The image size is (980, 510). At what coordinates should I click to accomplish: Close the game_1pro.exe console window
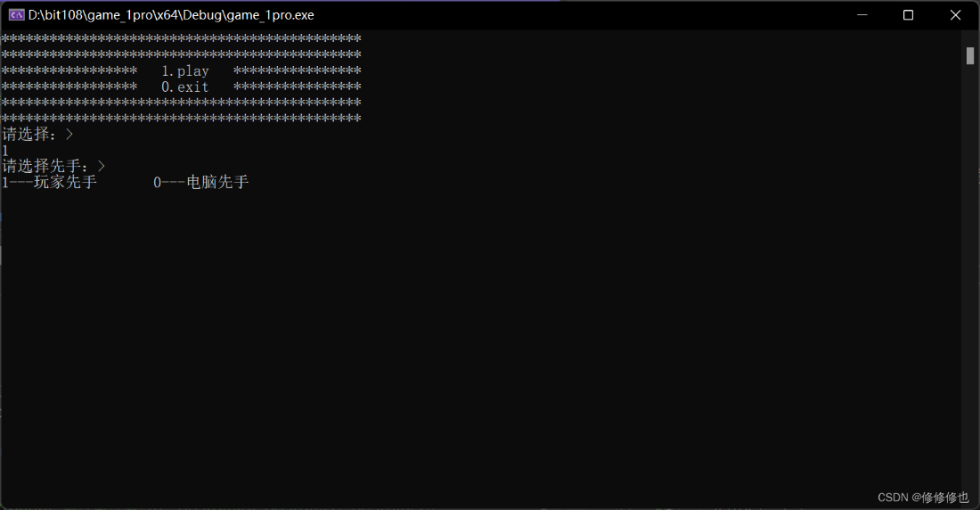point(955,15)
